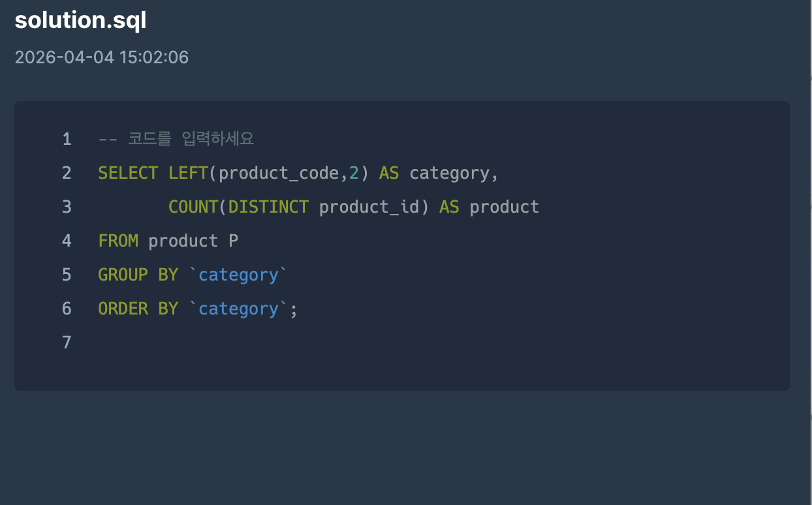Click product_code argument in LEFT function

pos(279,174)
